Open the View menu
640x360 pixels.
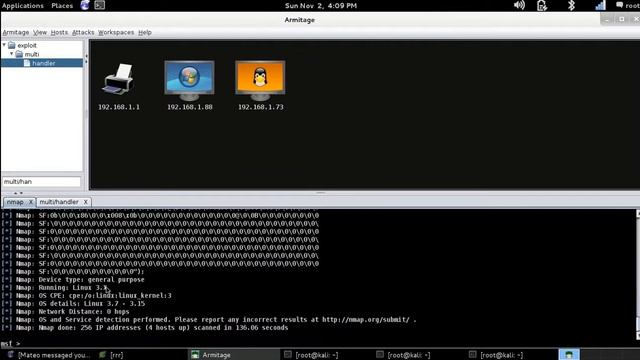pyautogui.click(x=40, y=32)
